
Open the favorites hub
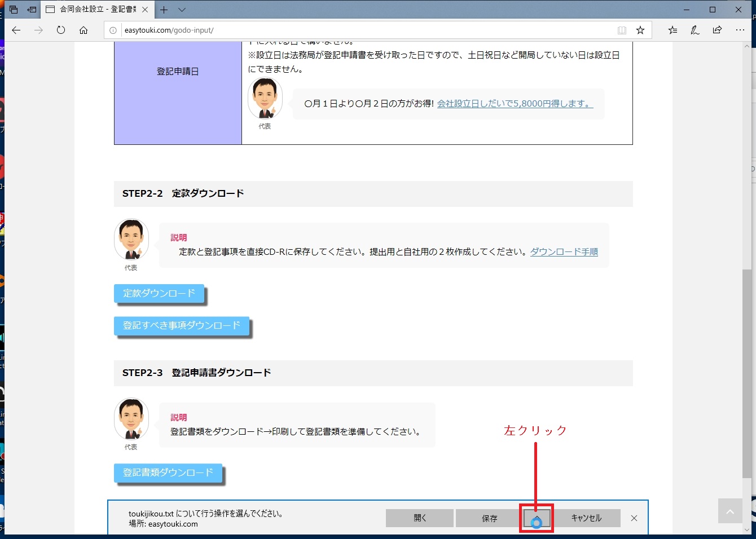click(x=673, y=30)
